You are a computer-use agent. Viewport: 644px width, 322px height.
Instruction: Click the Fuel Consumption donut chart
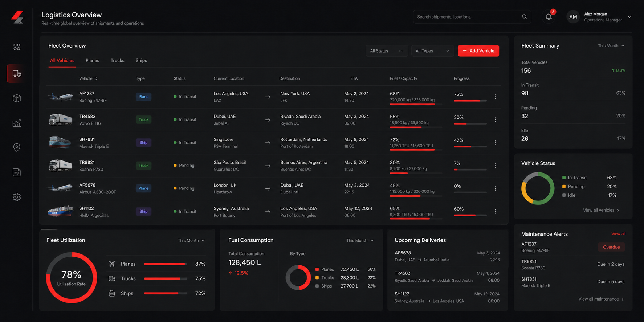[x=298, y=277]
